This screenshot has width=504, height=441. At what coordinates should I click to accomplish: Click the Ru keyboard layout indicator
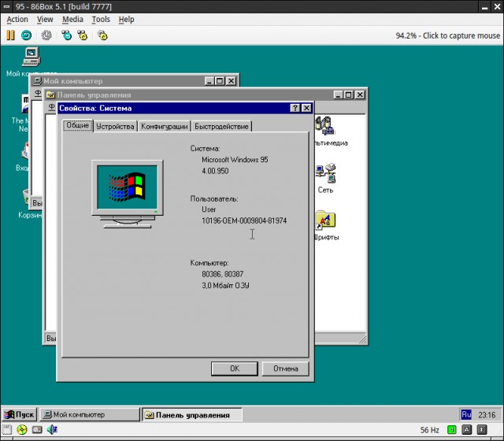466,415
